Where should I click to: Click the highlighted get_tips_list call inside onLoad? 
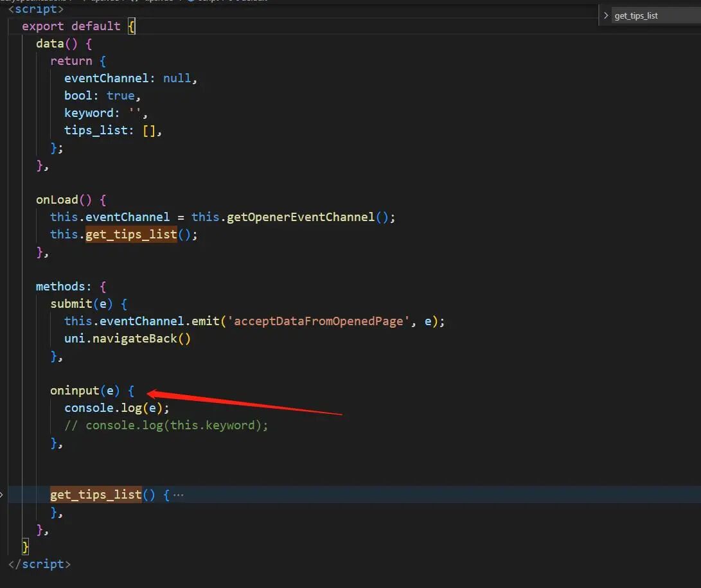[132, 235]
